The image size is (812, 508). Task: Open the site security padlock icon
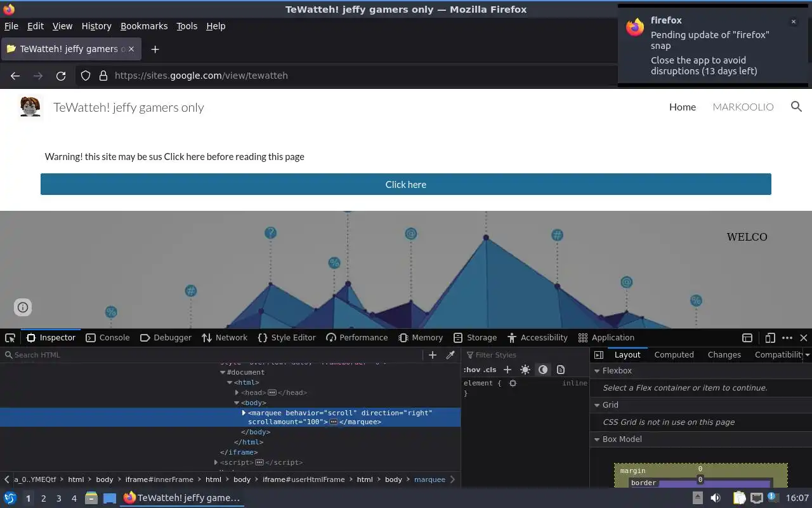103,76
